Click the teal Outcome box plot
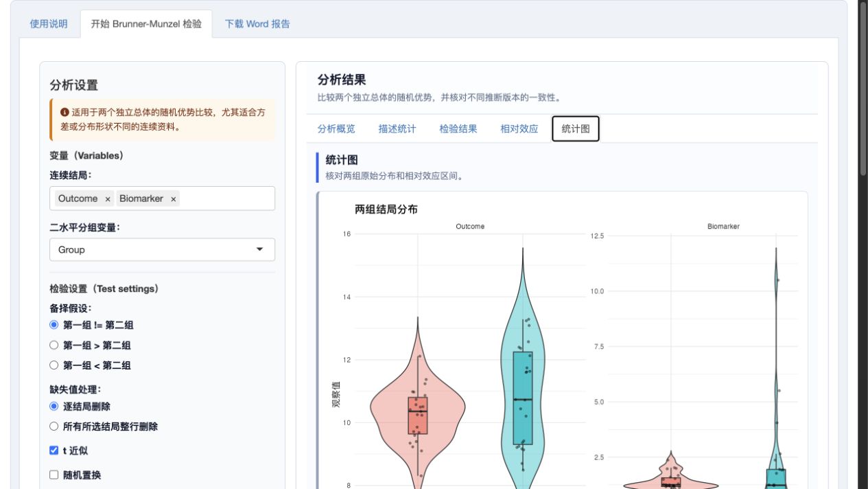 [x=523, y=398]
